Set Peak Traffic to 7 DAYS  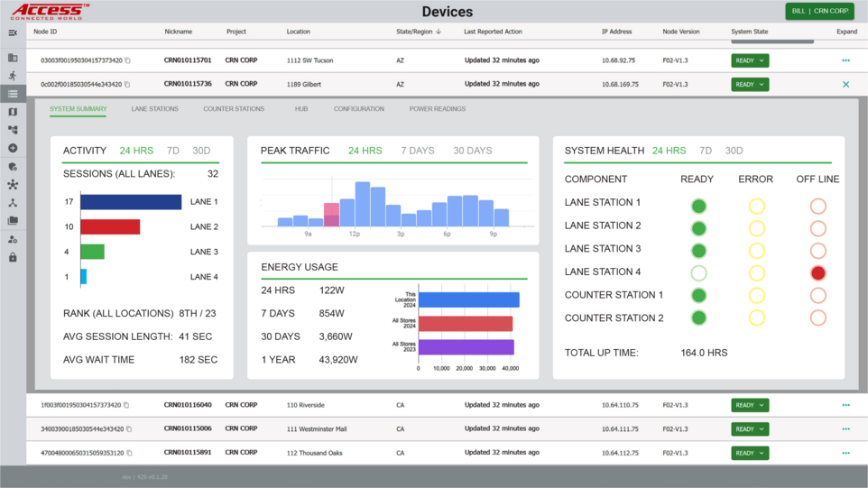(418, 151)
